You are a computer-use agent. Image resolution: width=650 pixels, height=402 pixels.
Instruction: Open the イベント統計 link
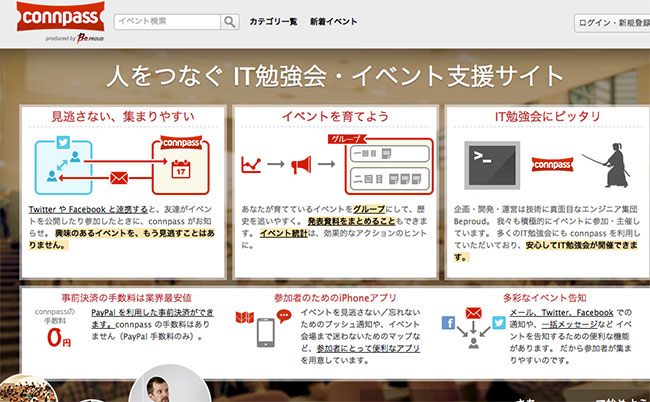[x=284, y=233]
